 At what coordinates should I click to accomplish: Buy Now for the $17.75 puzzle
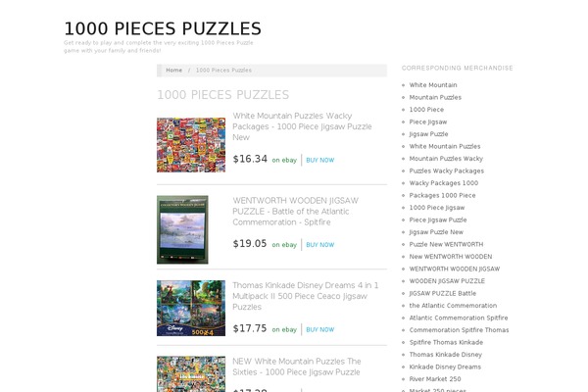(x=319, y=329)
